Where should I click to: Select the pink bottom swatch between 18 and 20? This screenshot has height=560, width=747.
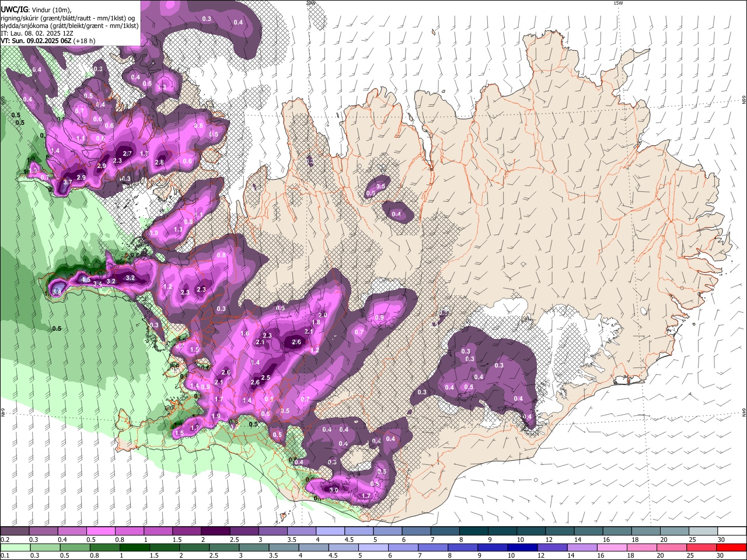641,547
